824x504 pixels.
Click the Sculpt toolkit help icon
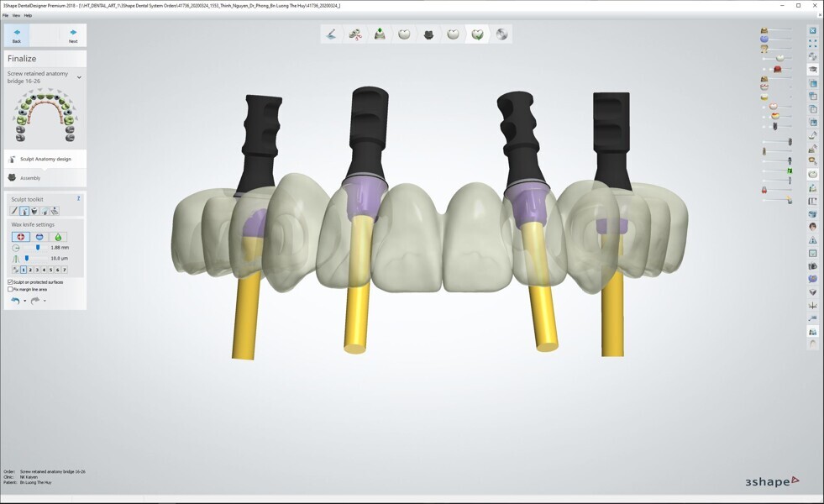click(79, 199)
